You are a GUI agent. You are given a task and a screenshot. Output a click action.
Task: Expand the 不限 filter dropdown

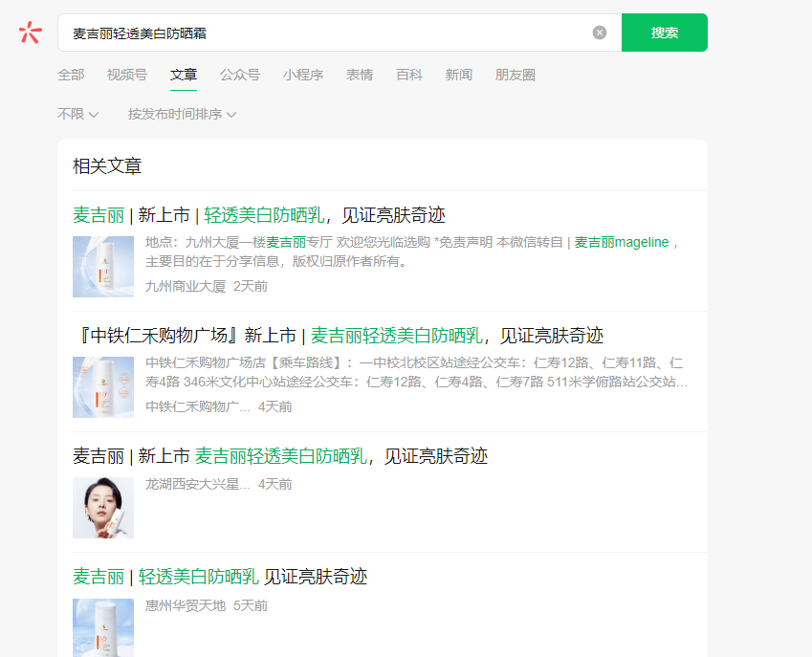pos(77,114)
